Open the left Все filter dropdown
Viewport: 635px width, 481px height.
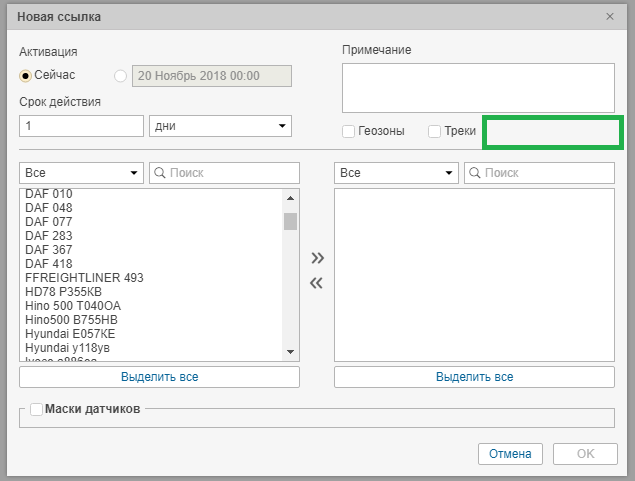click(81, 173)
